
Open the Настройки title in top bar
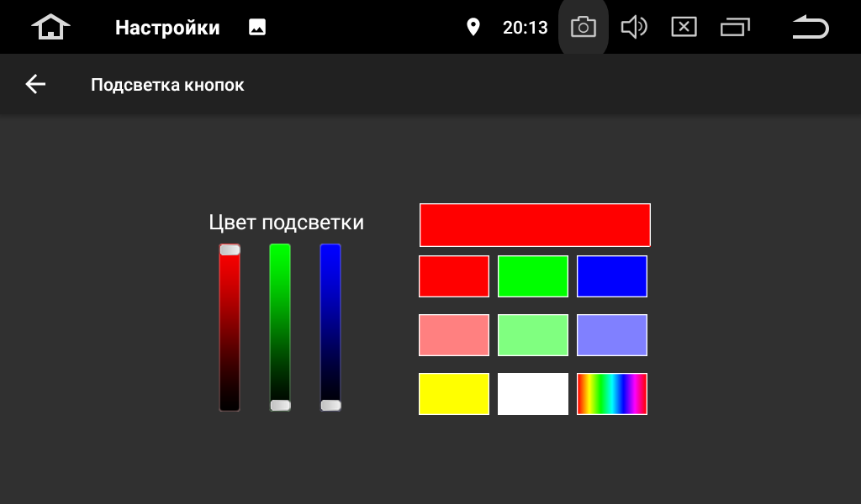coord(167,28)
